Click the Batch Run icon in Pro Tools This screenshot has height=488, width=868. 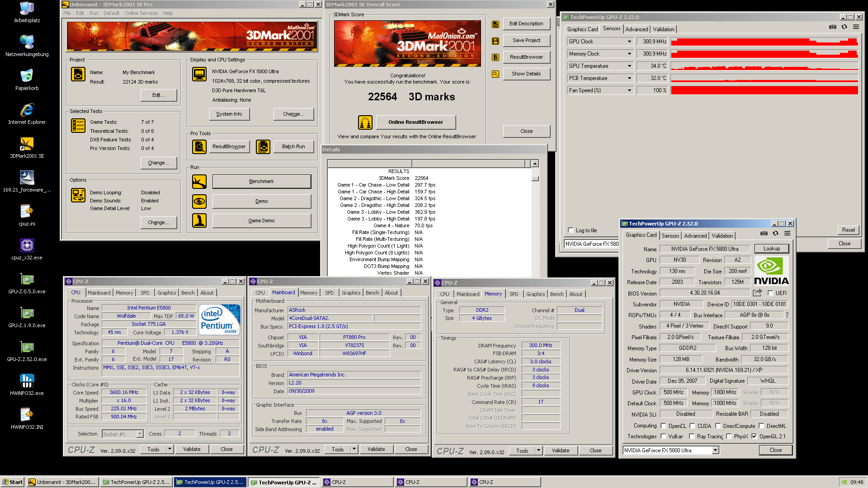[x=263, y=146]
